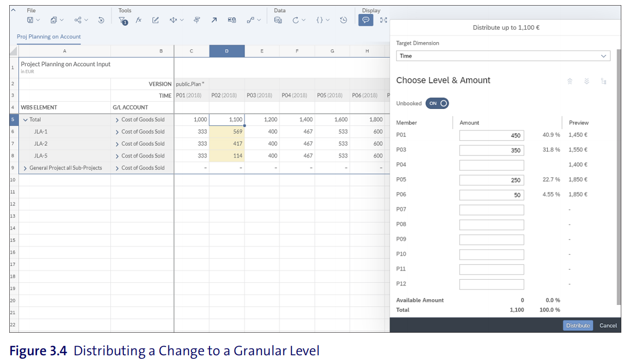Click the P03 amount field
This screenshot has width=629, height=364.
point(491,150)
